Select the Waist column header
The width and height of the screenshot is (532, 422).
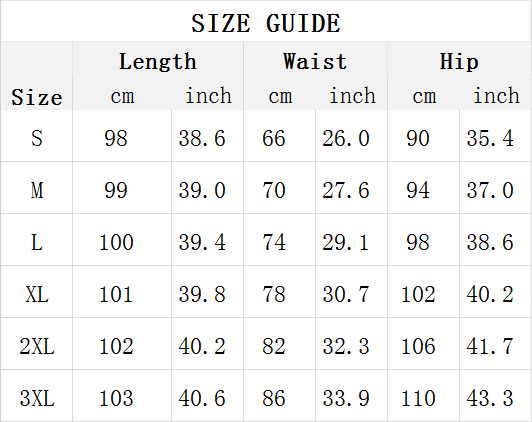pos(315,62)
